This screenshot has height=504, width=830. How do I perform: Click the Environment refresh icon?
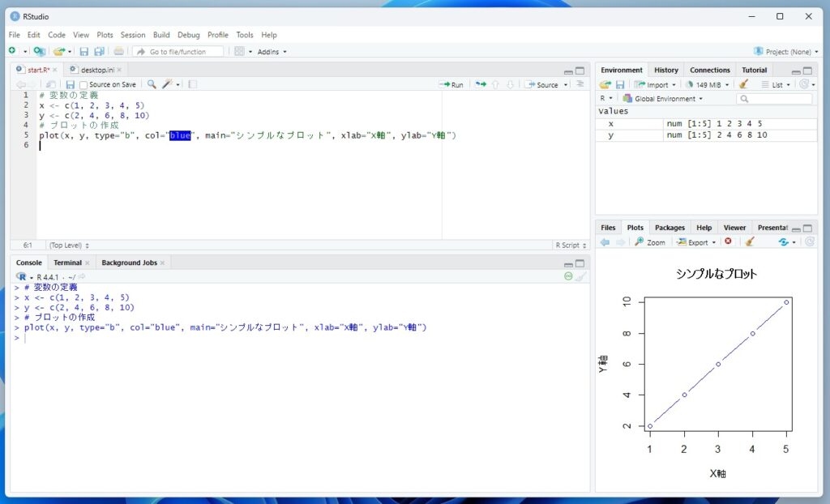[804, 84]
